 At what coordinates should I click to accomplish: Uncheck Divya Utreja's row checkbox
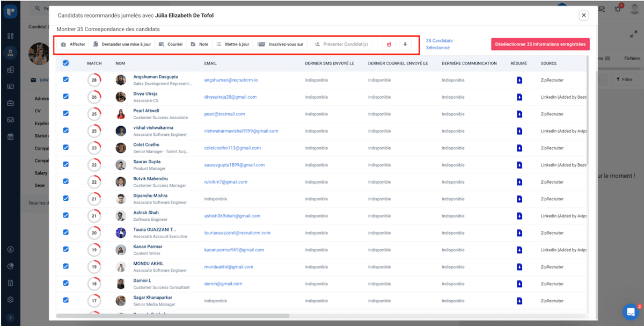[x=66, y=97]
